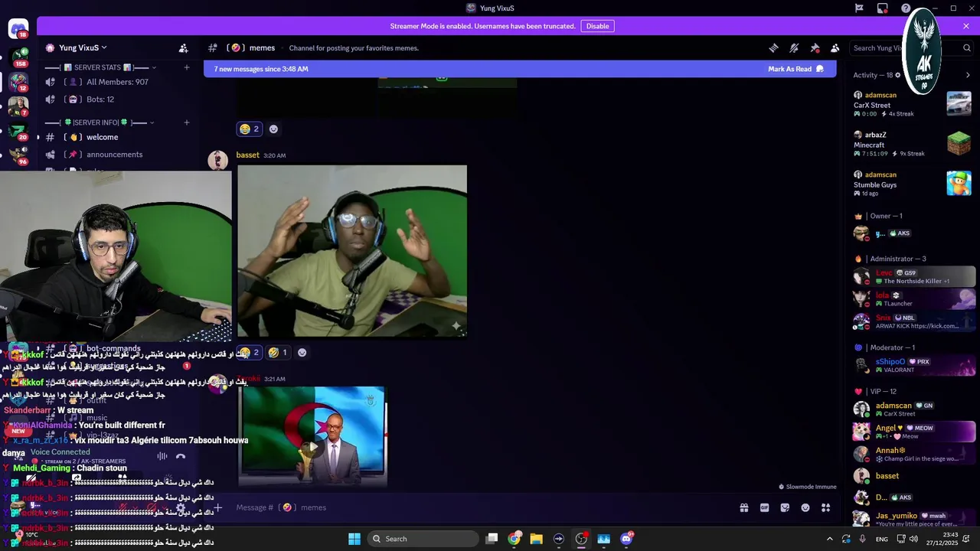980x551 pixels.
Task: Switch ENG keyboard language indicator
Action: point(882,539)
